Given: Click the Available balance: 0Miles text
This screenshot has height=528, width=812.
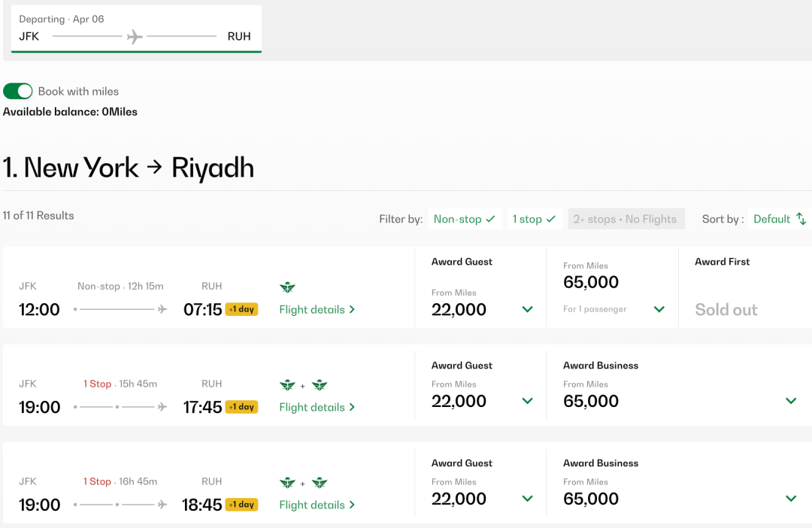Looking at the screenshot, I should click(71, 112).
